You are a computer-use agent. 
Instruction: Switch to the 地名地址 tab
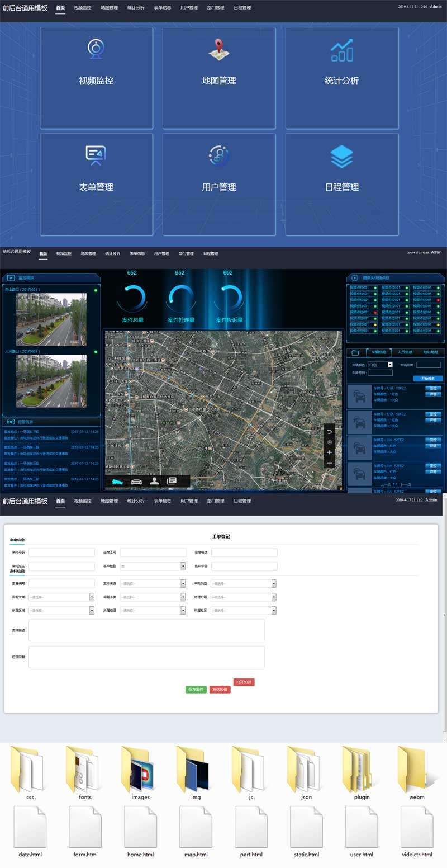tap(430, 352)
